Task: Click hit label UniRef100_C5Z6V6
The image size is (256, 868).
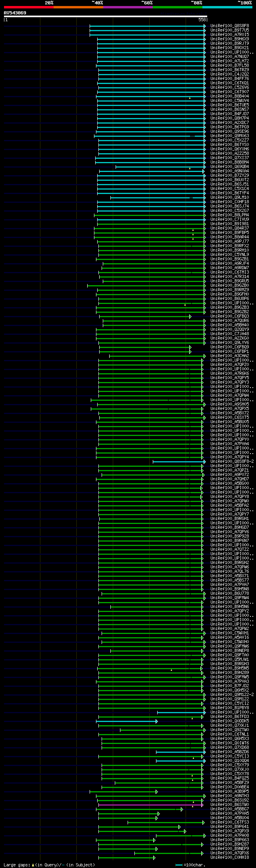Action: click(230, 87)
